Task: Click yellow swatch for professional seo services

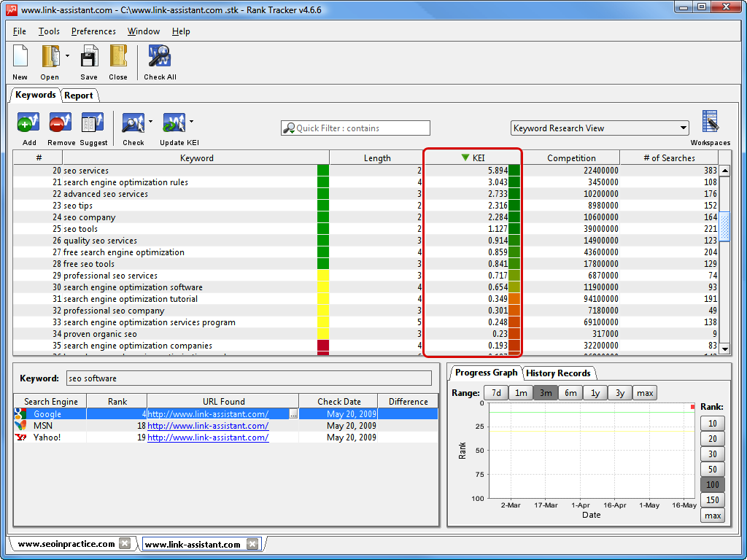Action: pyautogui.click(x=323, y=275)
